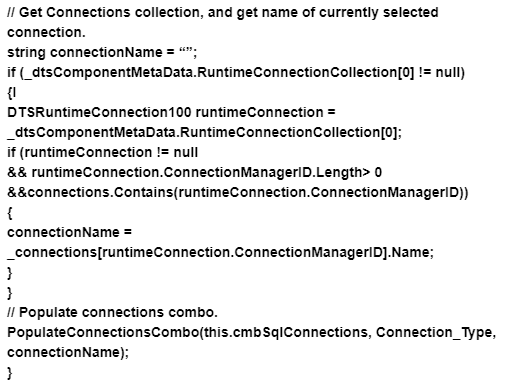
Task: Click the 'connectionName =' assignment line
Action: (x=70, y=232)
